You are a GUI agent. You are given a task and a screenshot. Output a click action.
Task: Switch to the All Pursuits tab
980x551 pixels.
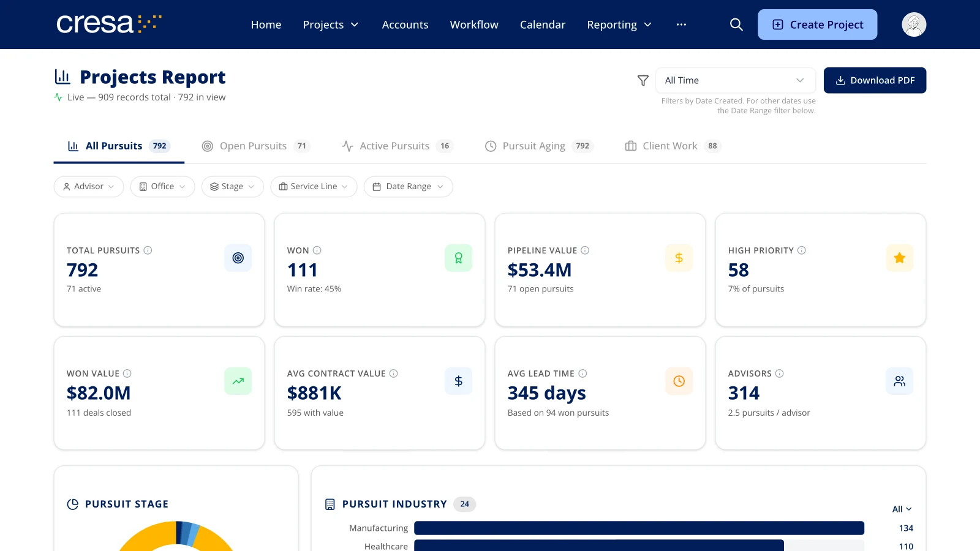point(119,146)
